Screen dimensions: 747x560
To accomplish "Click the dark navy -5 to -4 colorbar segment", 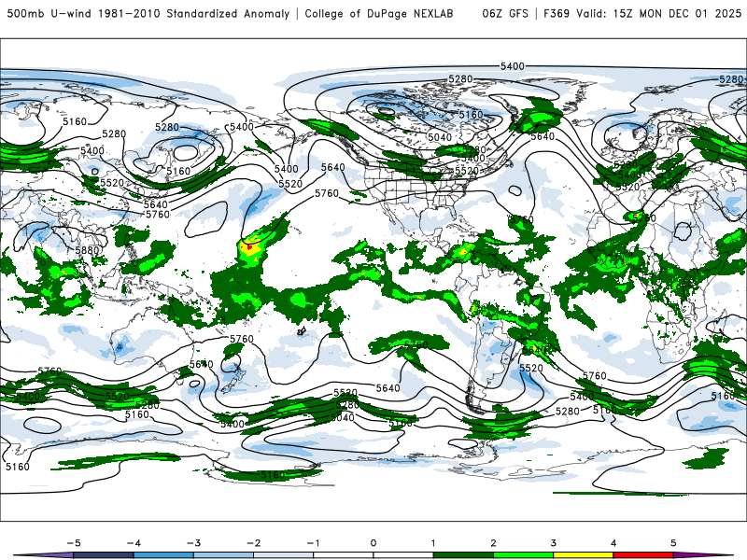I will (x=104, y=555).
